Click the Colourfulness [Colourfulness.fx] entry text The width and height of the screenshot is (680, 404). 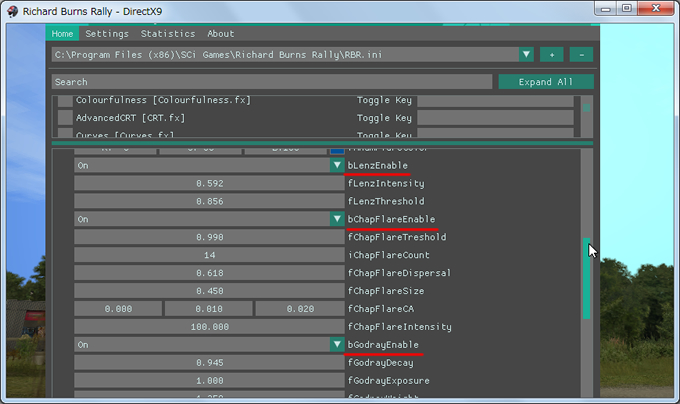click(x=163, y=100)
